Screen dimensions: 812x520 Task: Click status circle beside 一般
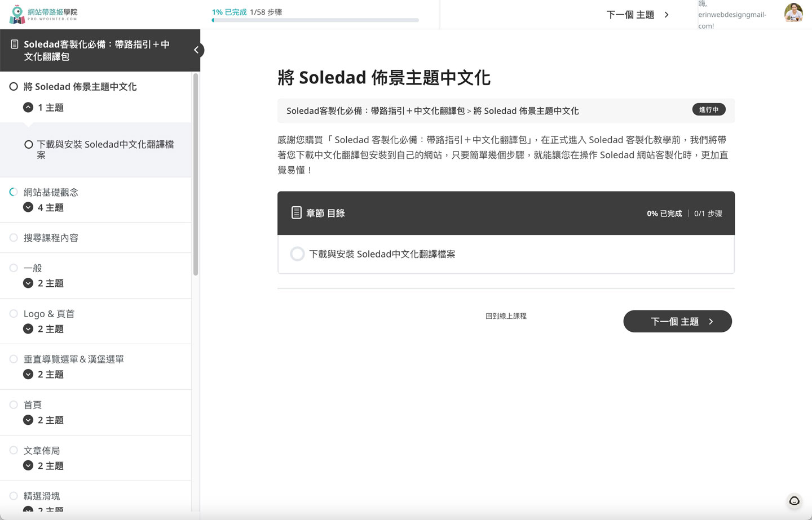(14, 268)
